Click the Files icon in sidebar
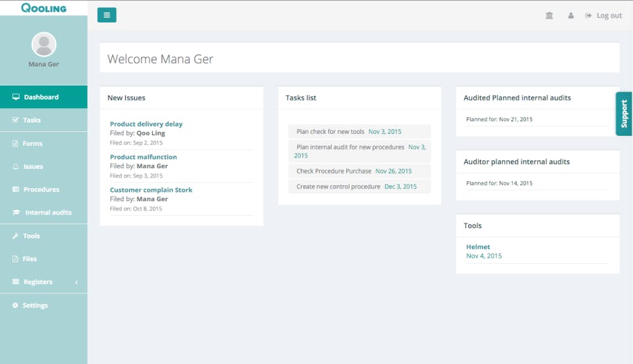The height and width of the screenshot is (364, 633). pos(16,259)
